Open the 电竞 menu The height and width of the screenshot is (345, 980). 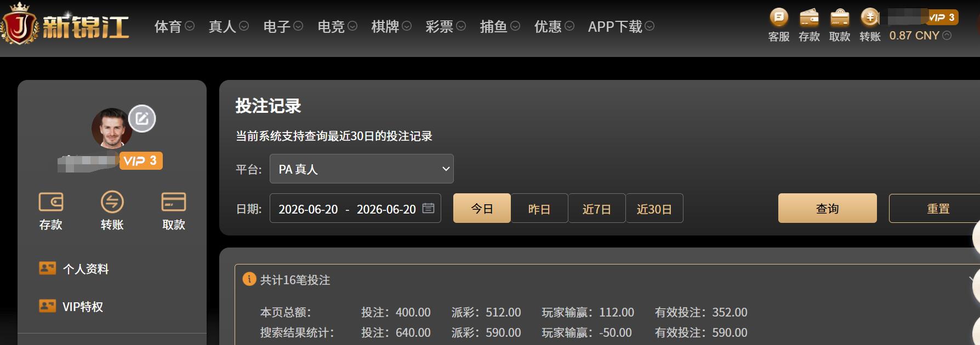pyautogui.click(x=331, y=26)
